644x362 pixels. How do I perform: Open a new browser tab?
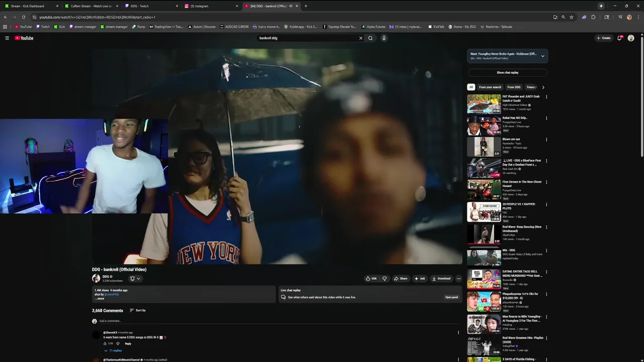click(x=305, y=6)
